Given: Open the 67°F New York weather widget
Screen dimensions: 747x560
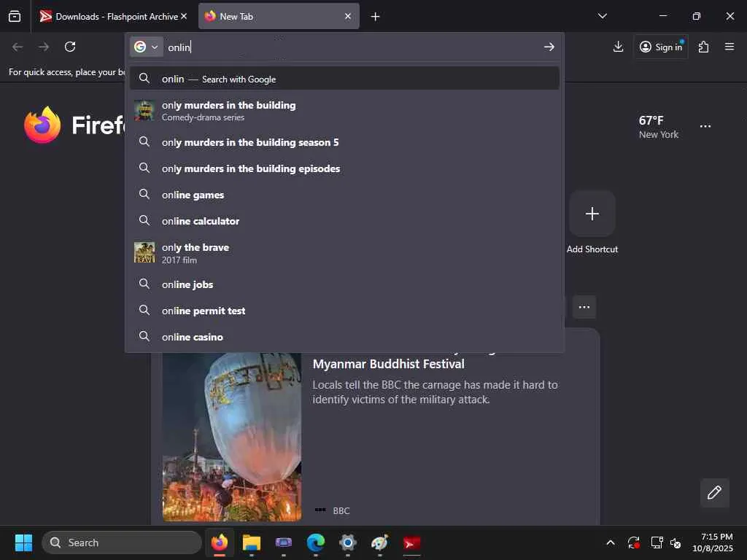Looking at the screenshot, I should tap(659, 127).
